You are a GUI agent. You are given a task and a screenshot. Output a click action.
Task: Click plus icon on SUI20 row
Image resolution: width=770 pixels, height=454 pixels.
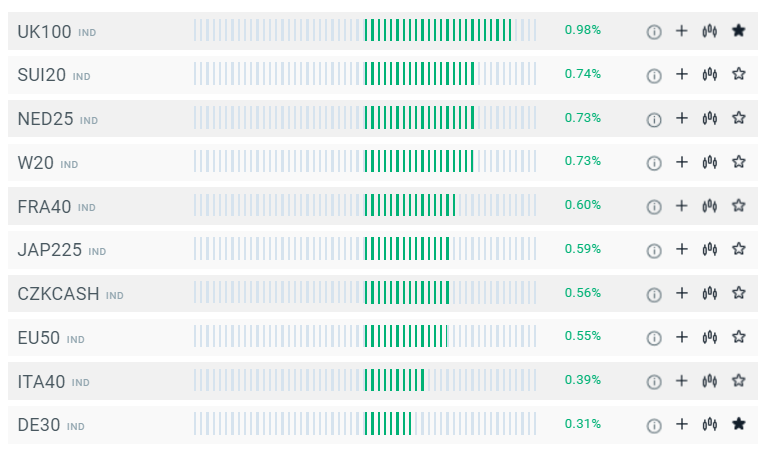(x=682, y=74)
